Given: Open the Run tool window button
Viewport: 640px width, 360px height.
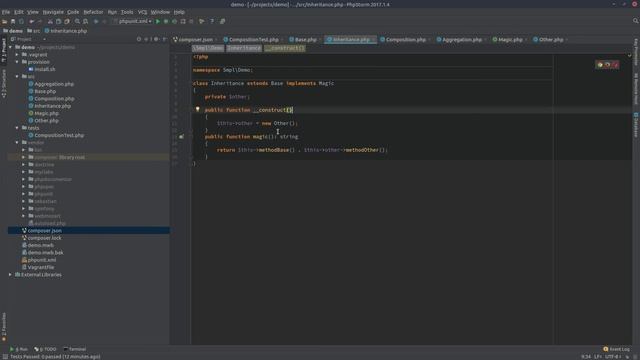Looking at the screenshot, I should [19, 349].
